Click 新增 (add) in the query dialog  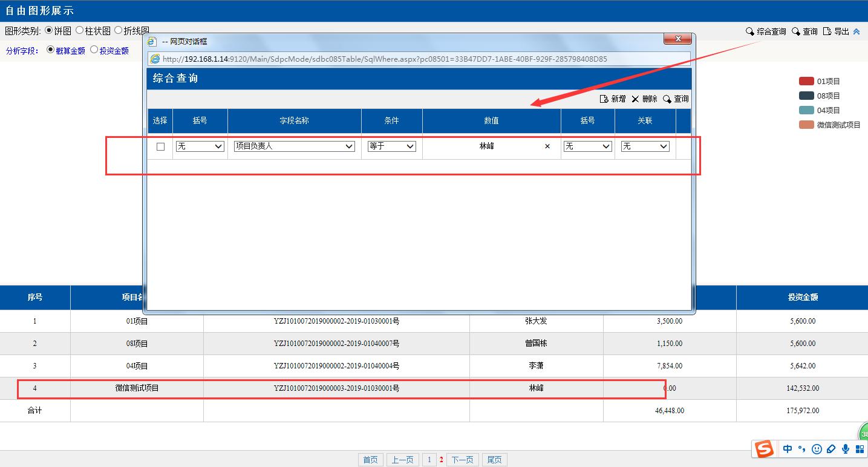pos(613,99)
